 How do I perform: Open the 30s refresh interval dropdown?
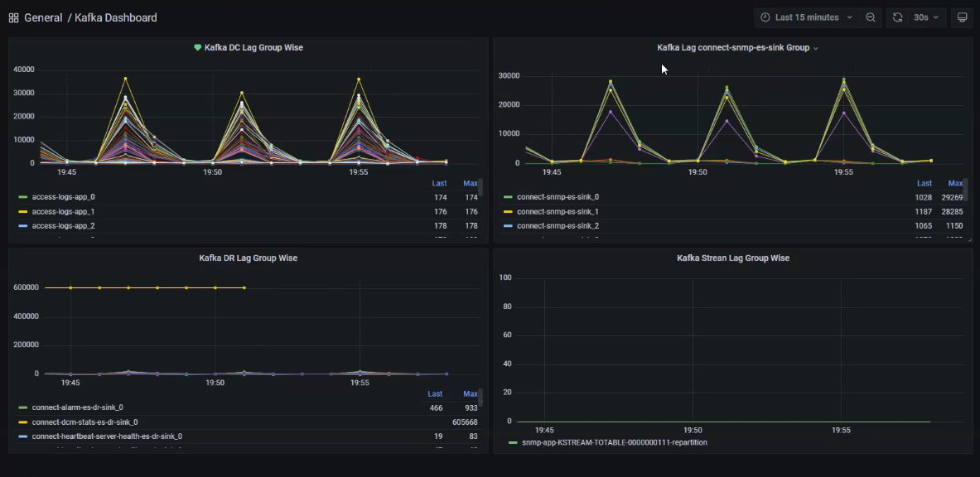926,17
